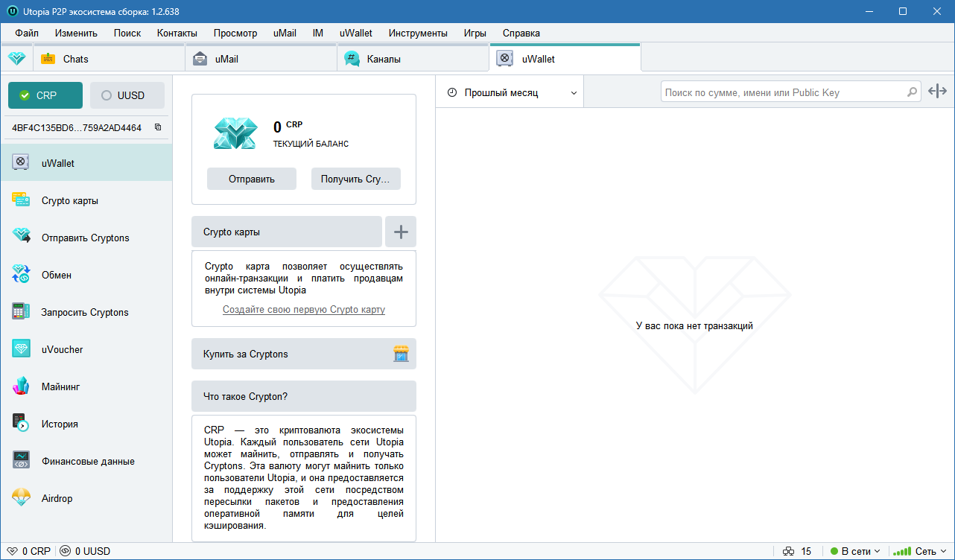Open Отправить Cryptons in the sidebar

click(86, 238)
